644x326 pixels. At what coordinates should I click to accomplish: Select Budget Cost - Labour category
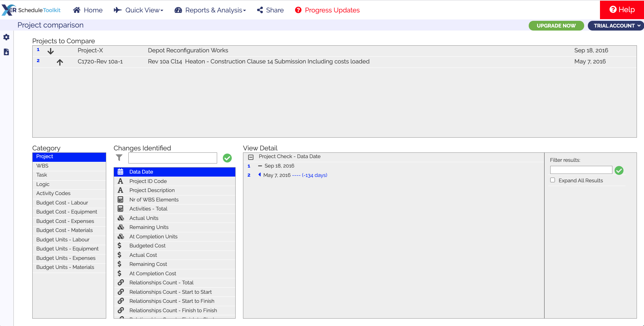tap(69, 203)
